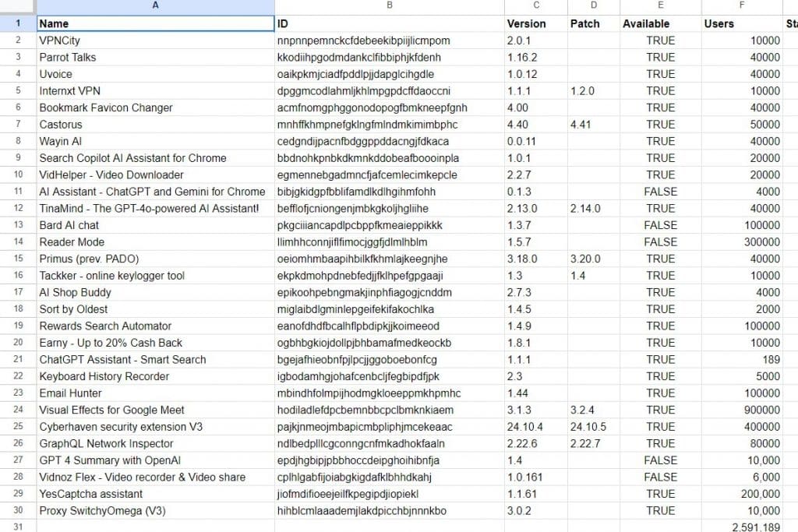Click patch cell '3.20.0'
798x532 pixels.
pos(593,259)
